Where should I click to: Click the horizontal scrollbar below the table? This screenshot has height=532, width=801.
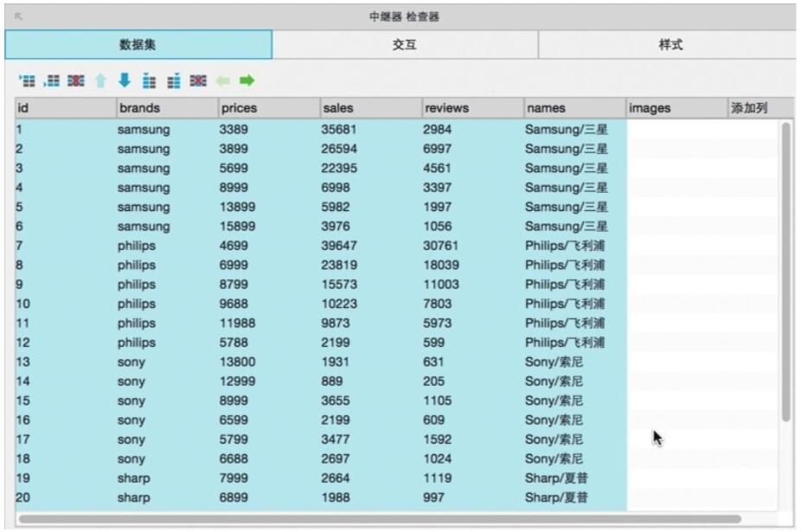380,519
